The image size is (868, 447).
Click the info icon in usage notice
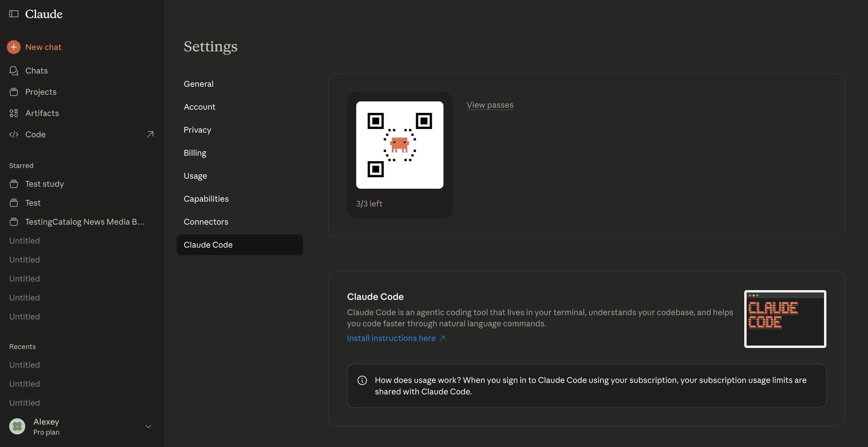tap(362, 380)
